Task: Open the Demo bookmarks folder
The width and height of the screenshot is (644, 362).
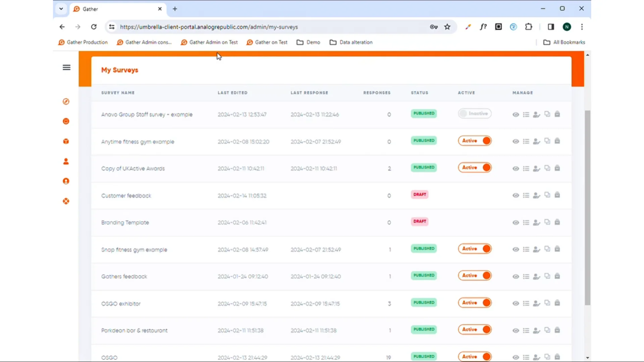Action: [308, 42]
